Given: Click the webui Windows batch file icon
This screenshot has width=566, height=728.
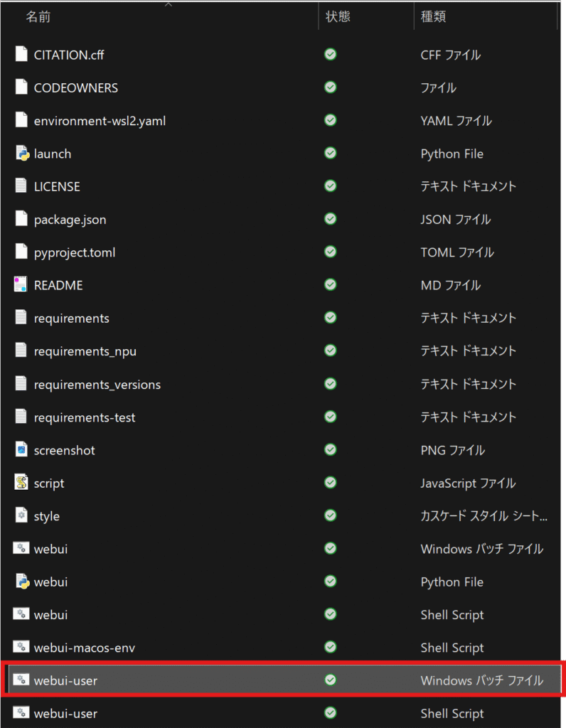Looking at the screenshot, I should coord(21,549).
